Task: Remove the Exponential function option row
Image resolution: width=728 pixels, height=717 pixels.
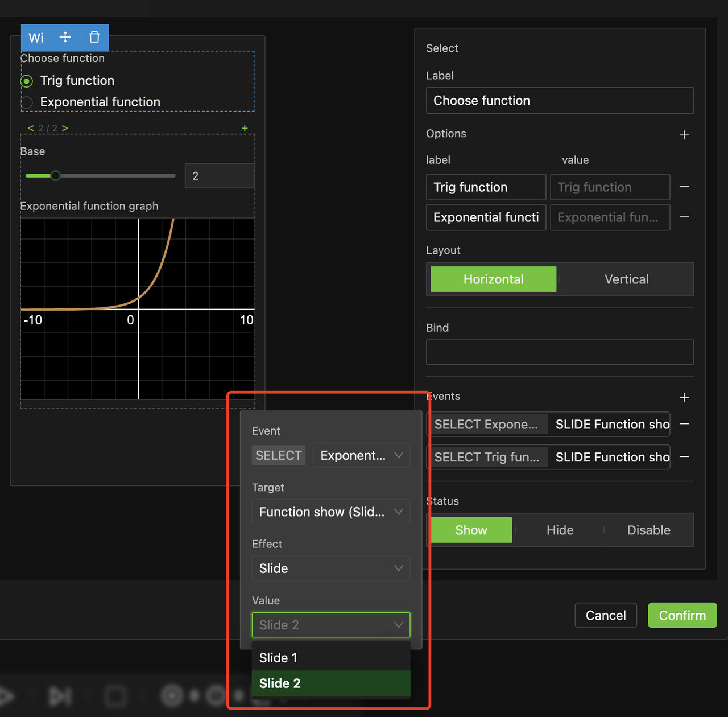Action: (x=684, y=217)
